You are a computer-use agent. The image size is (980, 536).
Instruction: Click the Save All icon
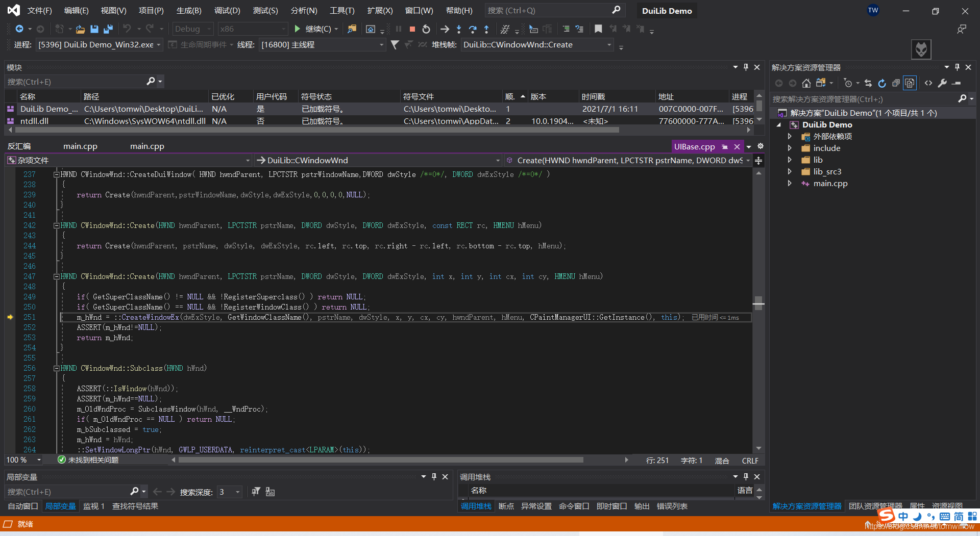tap(108, 29)
